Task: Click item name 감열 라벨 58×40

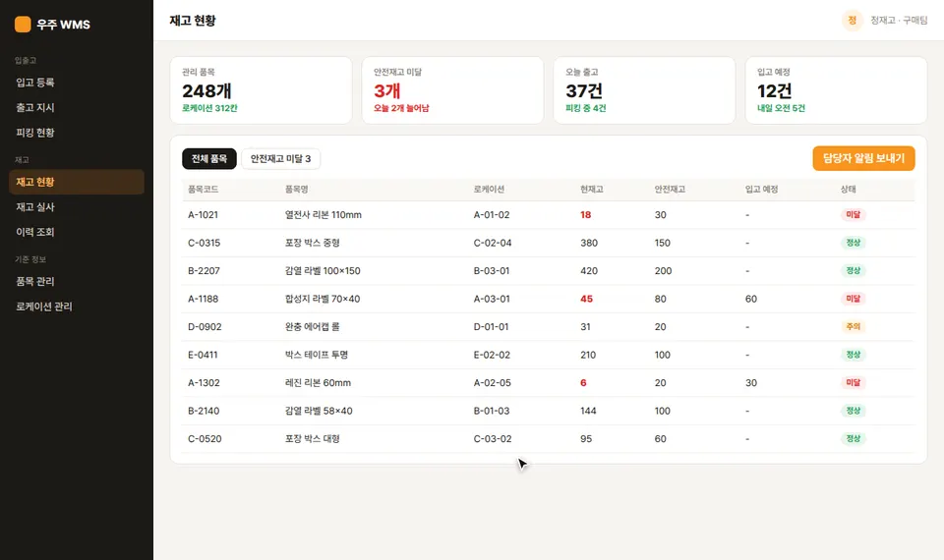Action: (x=319, y=411)
